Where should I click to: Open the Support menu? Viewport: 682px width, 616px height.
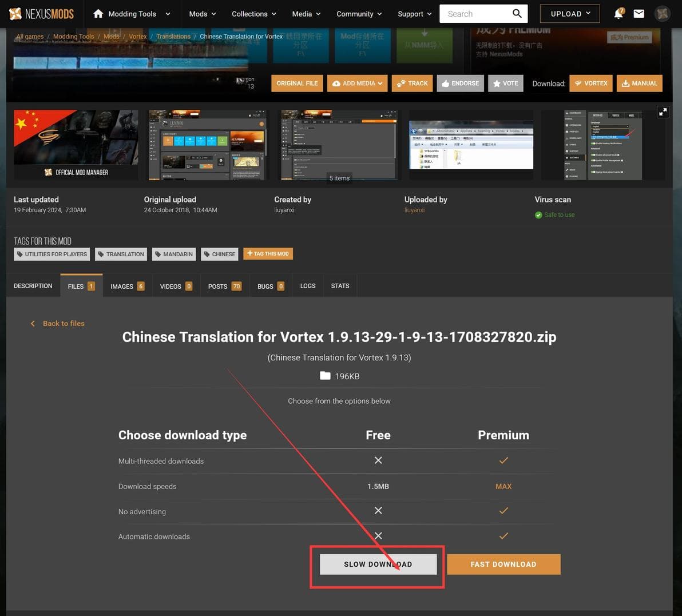tap(414, 14)
